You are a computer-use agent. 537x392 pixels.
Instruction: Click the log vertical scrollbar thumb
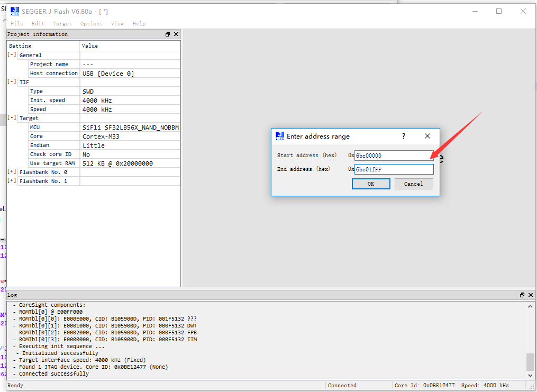click(x=530, y=362)
